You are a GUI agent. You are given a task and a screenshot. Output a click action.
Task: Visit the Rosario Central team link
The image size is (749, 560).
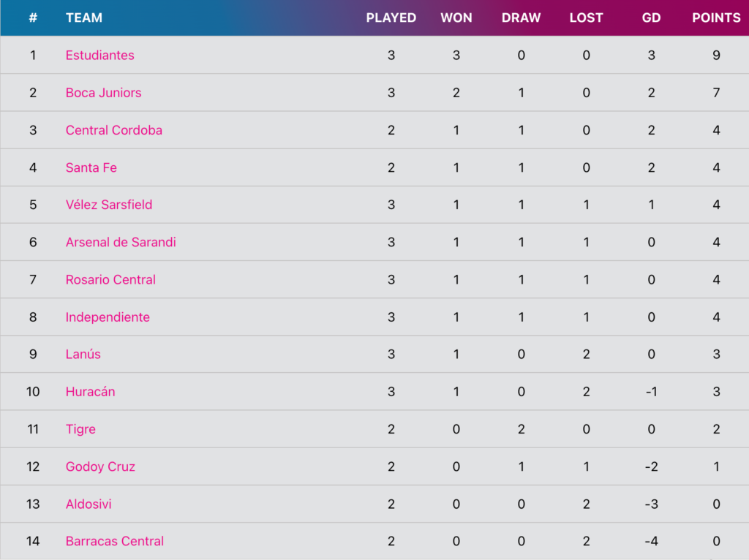[111, 280]
